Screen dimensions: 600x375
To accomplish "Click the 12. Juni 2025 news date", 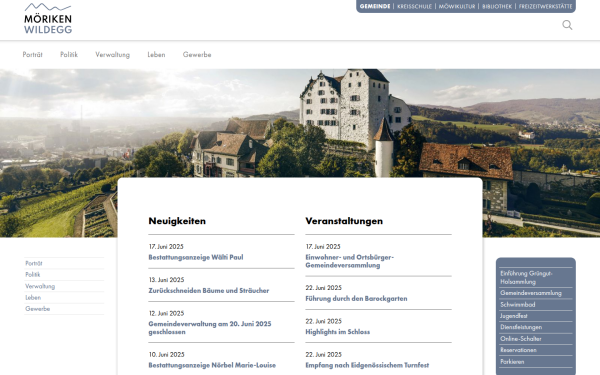I will click(166, 313).
